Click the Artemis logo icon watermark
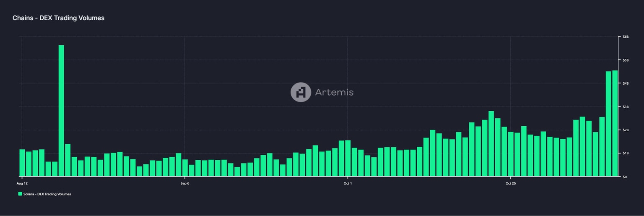This screenshot has width=644, height=216. 301,92
